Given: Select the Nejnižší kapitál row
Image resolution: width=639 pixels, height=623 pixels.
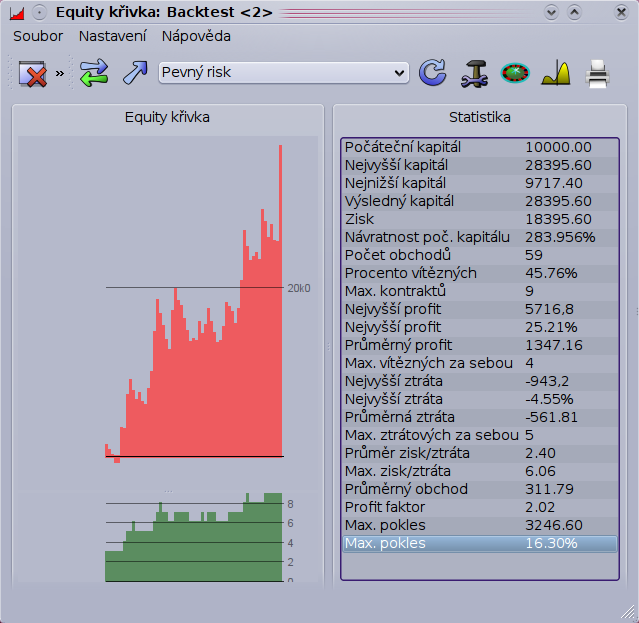Looking at the screenshot, I should tap(480, 183).
